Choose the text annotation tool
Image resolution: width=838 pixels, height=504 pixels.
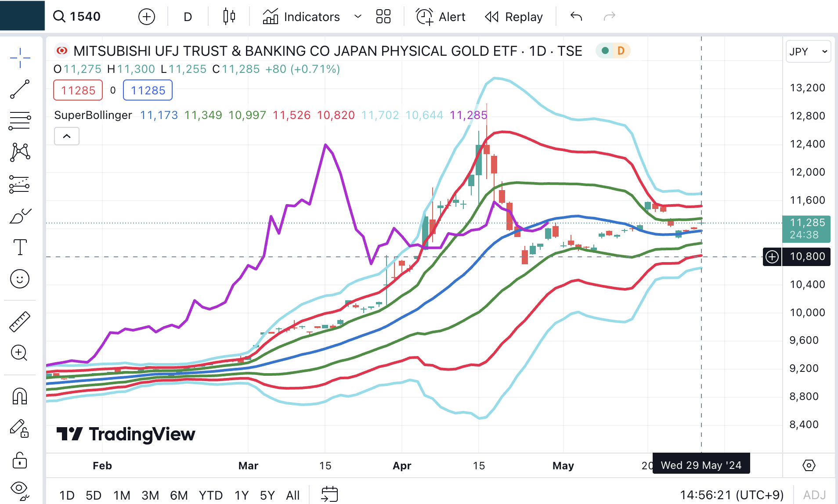(20, 247)
